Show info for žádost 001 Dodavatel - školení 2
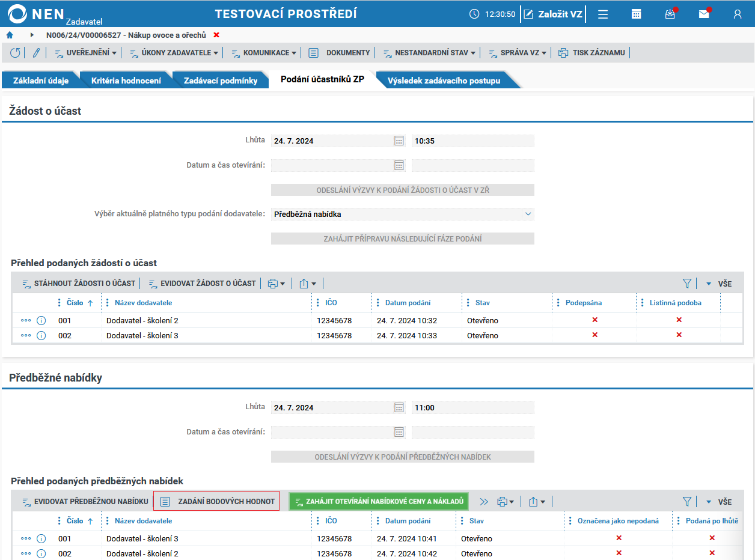 pyautogui.click(x=41, y=320)
